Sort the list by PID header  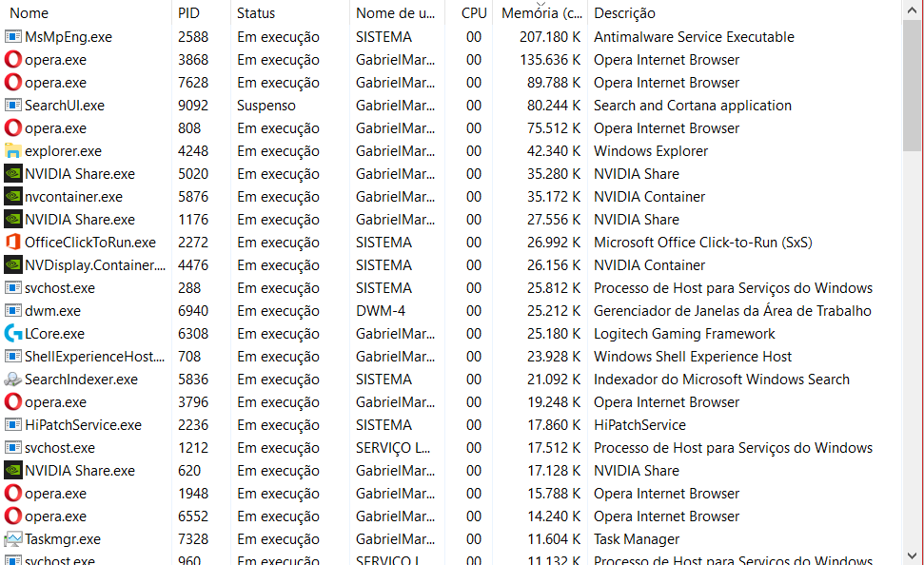click(x=188, y=13)
